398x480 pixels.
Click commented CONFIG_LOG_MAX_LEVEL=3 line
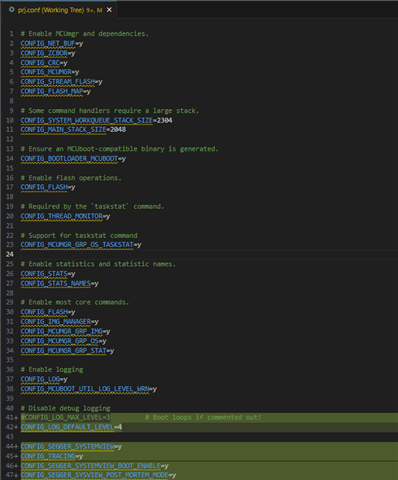coord(65,418)
